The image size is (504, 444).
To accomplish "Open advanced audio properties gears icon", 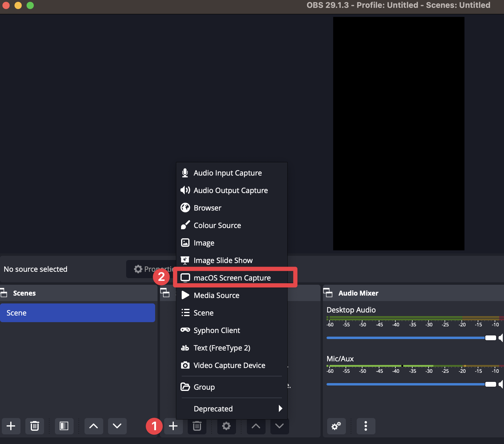I will (x=336, y=426).
